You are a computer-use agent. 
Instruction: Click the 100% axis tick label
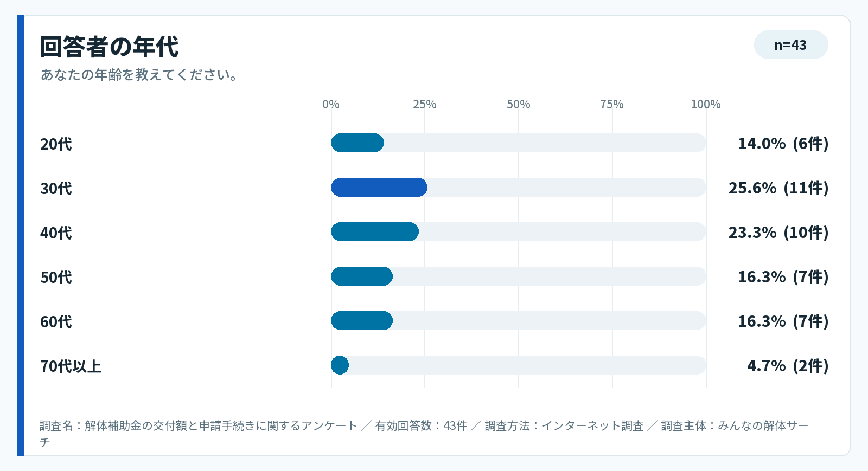pos(706,104)
